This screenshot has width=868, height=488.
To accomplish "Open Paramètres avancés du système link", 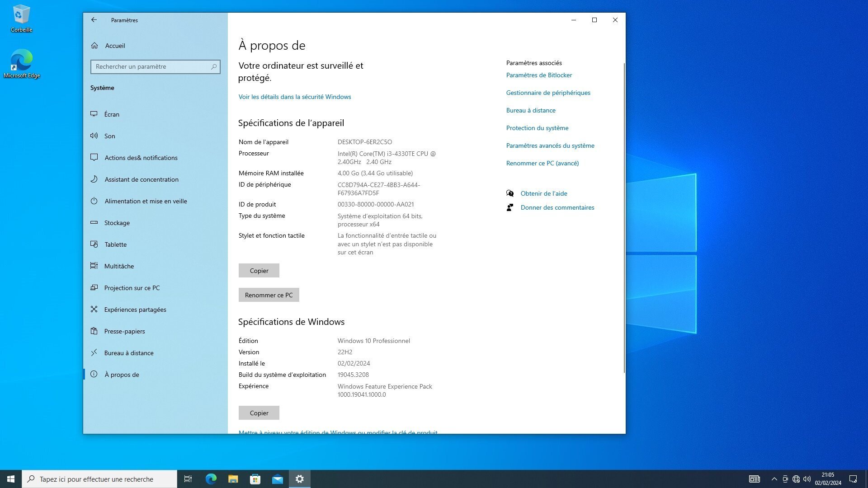I will (x=550, y=145).
